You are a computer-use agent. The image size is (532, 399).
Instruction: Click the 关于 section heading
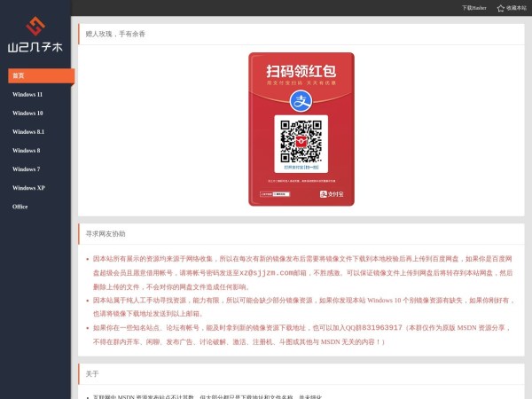[92, 373]
